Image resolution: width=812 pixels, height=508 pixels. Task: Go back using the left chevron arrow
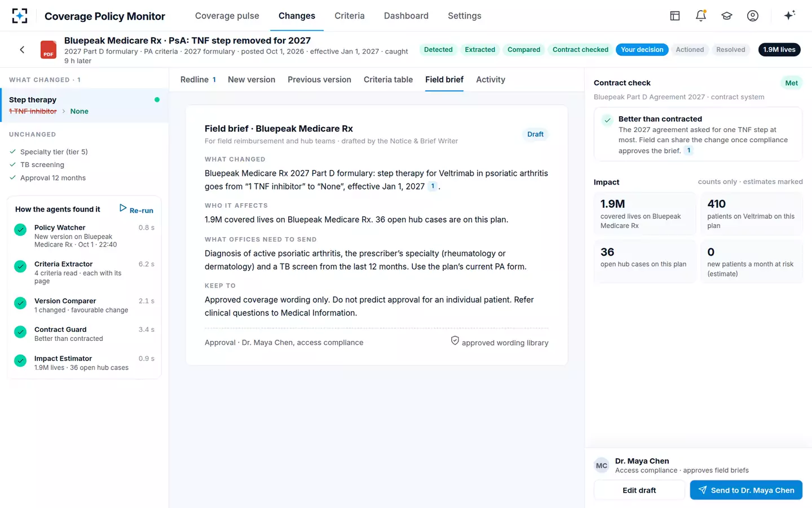[x=22, y=50]
